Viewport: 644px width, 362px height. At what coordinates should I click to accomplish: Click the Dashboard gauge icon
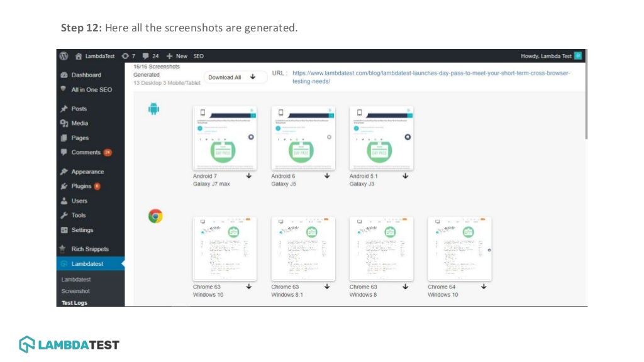click(x=64, y=75)
